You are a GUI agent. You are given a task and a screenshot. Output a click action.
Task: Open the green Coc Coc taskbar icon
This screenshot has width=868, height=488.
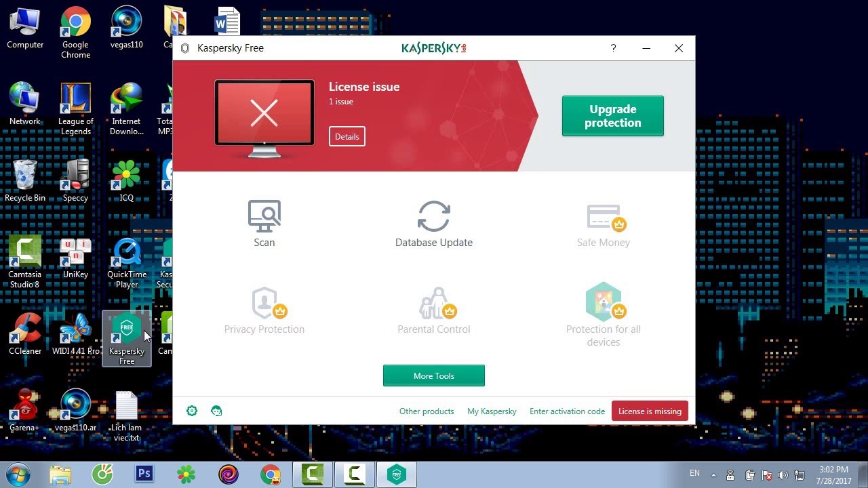pyautogui.click(x=102, y=474)
